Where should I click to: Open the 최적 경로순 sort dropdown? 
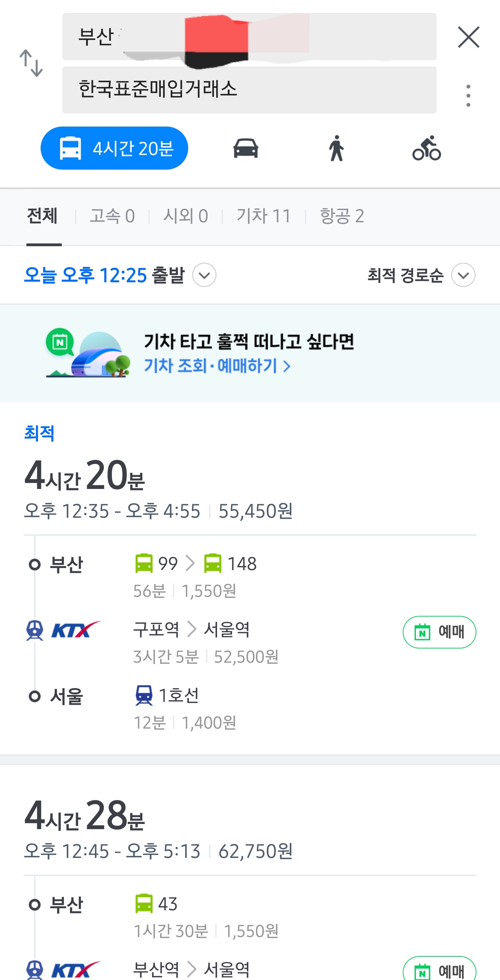tap(421, 275)
